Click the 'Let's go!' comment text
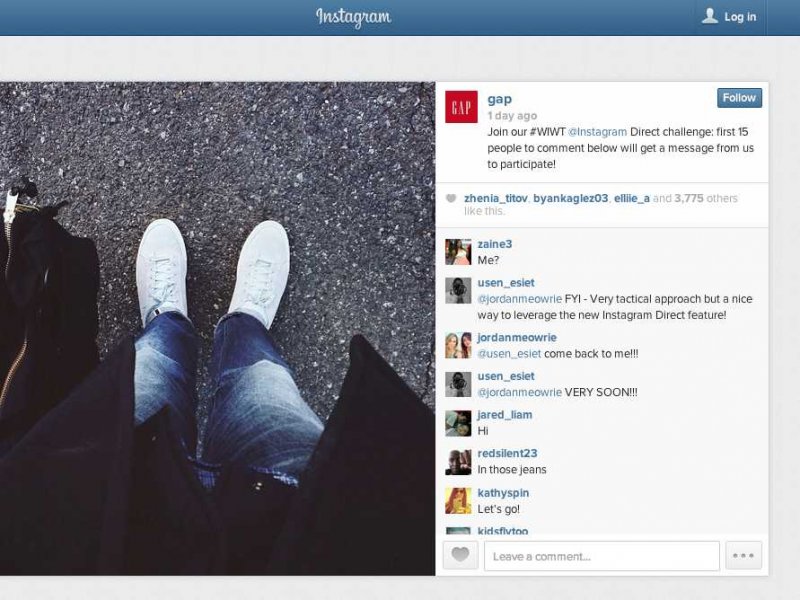The image size is (800, 600). (498, 509)
